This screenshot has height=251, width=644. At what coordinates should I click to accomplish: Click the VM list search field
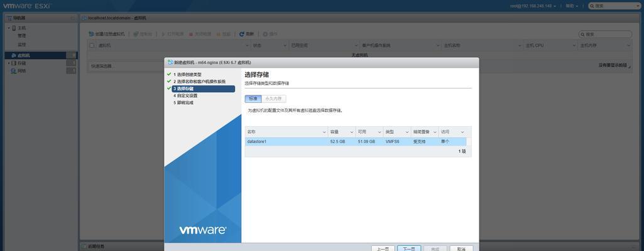point(606,35)
